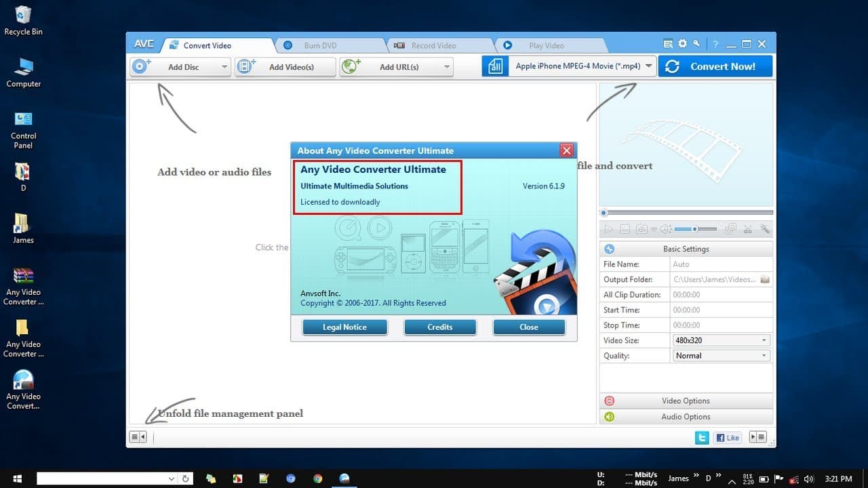Click the Stop Time 00:00:00 field
The width and height of the screenshot is (868, 488).
[x=721, y=325]
